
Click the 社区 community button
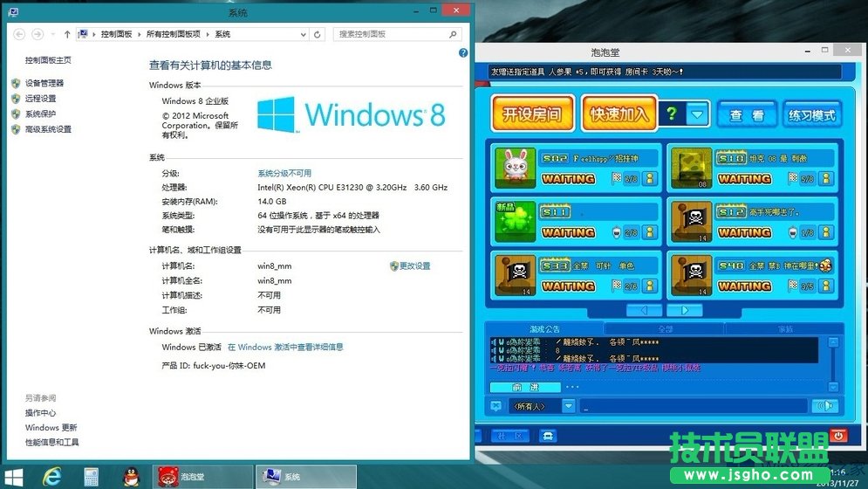tap(509, 436)
